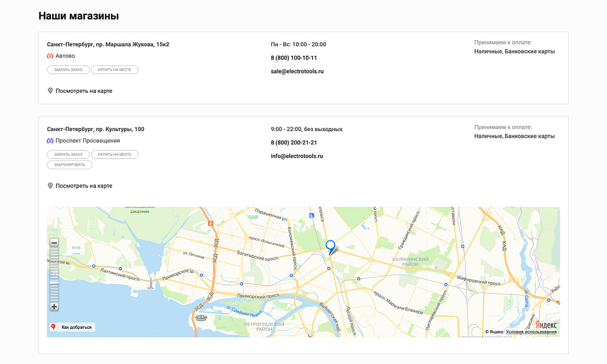
Task: Click the blue Prospekt Prosveshcheniya metro icon
Action: tap(50, 141)
